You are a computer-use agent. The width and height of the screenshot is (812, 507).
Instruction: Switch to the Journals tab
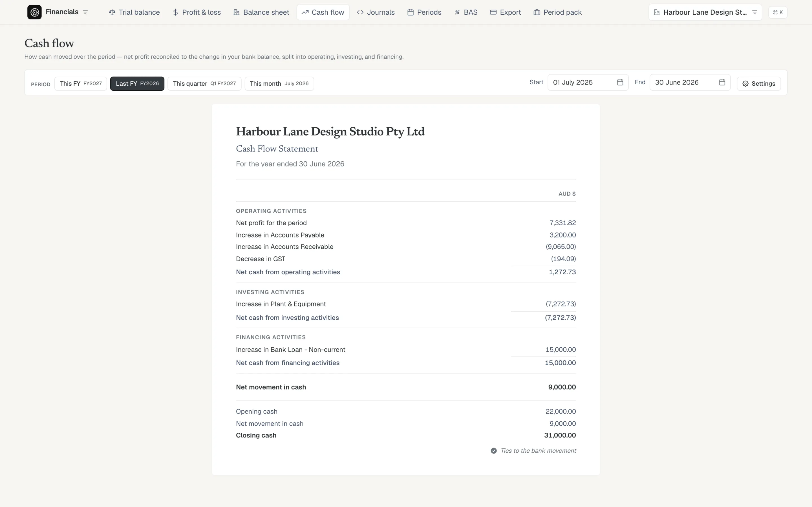coord(376,12)
